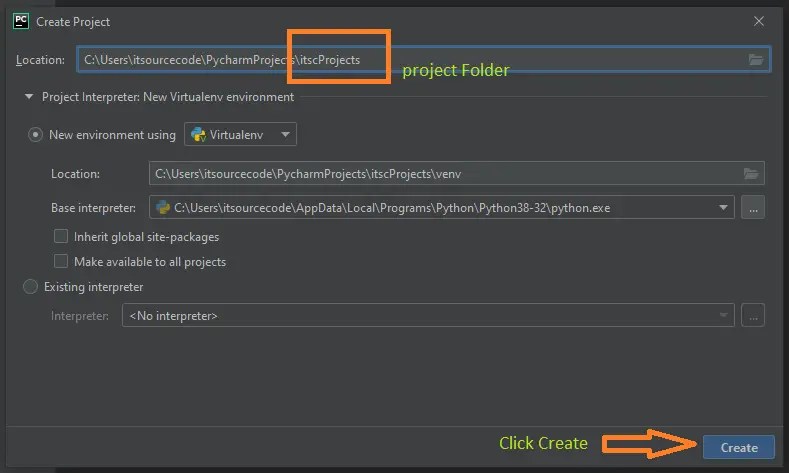Image resolution: width=789 pixels, height=473 pixels.
Task: Click the PyCharm logo icon in title bar
Action: point(21,22)
